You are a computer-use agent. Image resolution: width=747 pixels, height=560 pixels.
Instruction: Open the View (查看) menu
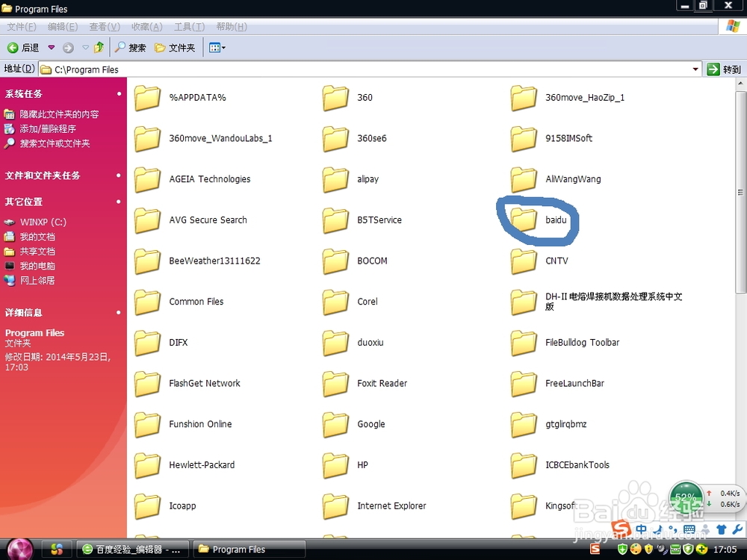105,27
